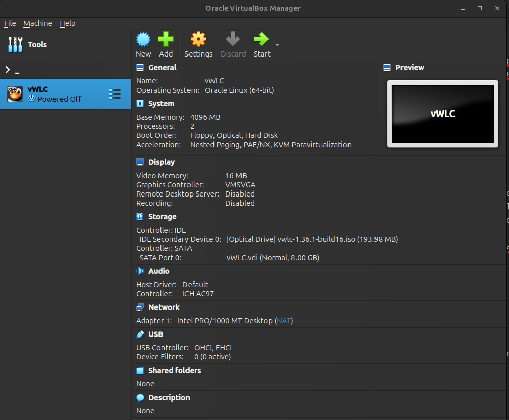
Task: Click the ICH AC97 audio controller value
Action: pos(198,294)
